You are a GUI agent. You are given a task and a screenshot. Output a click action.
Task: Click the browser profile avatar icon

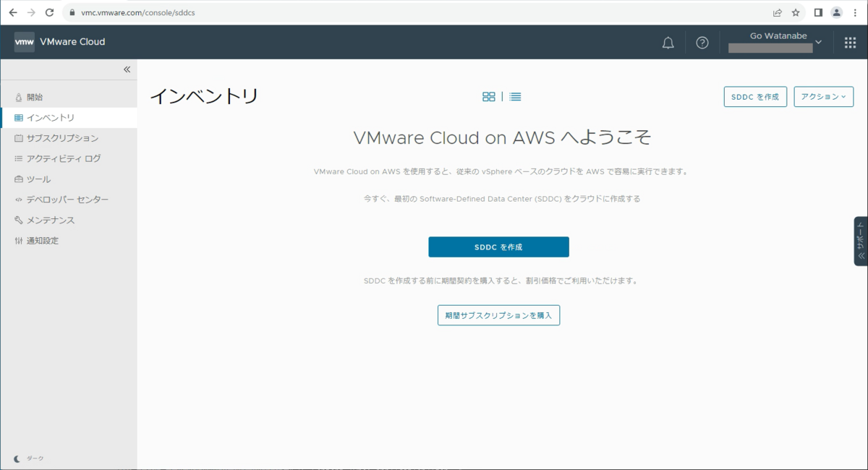click(x=837, y=12)
